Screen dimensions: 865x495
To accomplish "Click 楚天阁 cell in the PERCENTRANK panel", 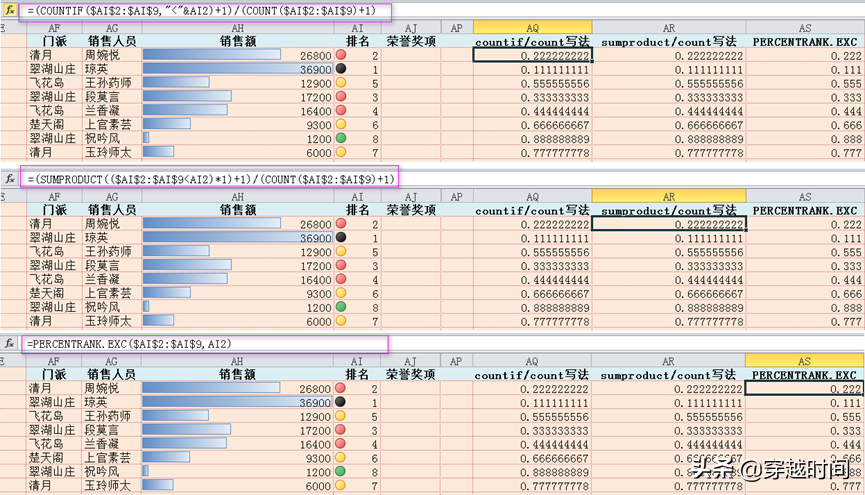I will click(x=54, y=457).
